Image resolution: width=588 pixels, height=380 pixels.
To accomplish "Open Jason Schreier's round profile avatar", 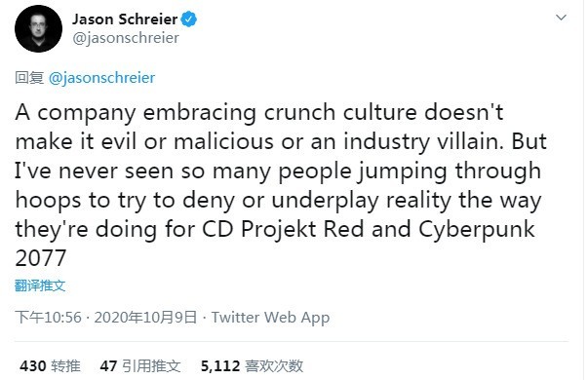I will (x=38, y=29).
